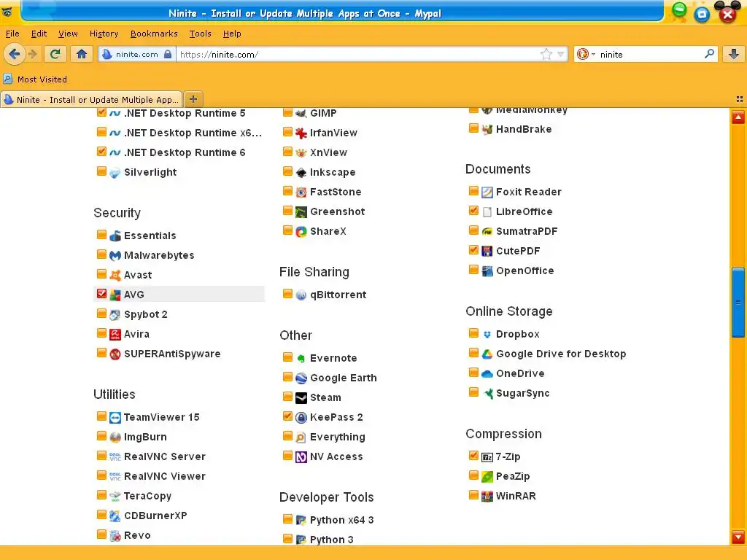Click the WinRAR books icon
This screenshot has height=560, width=747.
pos(487,496)
